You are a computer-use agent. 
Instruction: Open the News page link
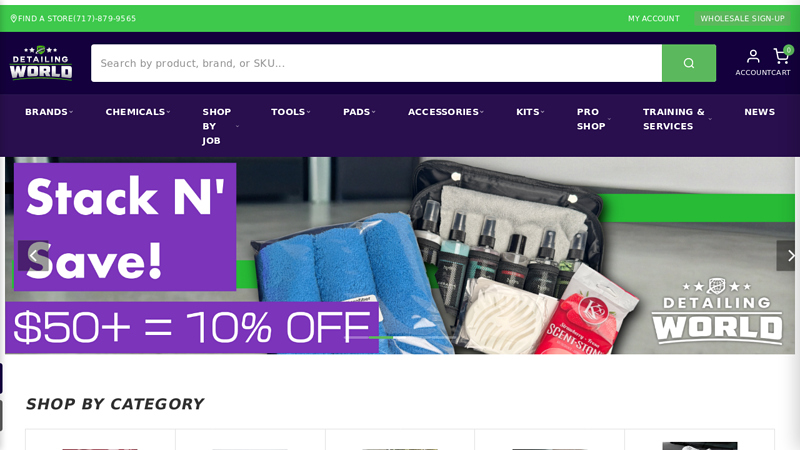[759, 112]
